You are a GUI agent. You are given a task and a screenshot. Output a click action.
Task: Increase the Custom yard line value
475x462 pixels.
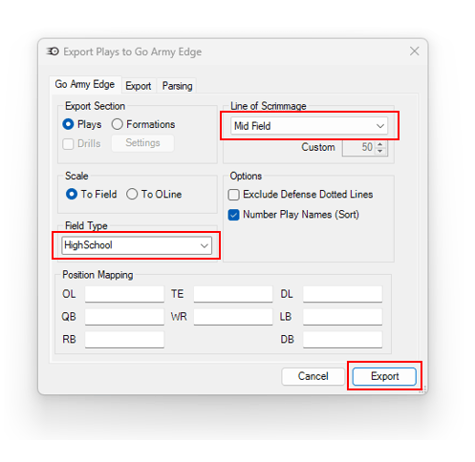[380, 144]
